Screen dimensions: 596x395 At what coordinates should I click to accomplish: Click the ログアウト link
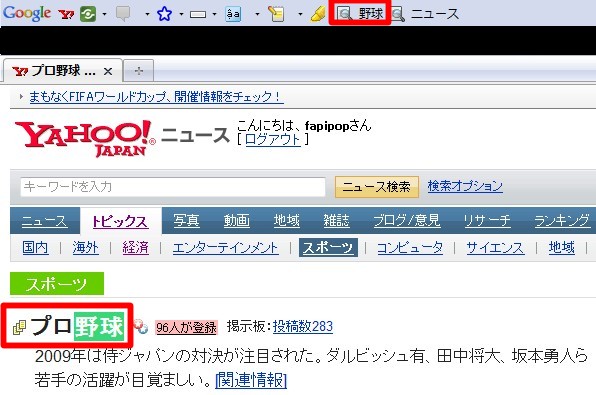point(273,139)
